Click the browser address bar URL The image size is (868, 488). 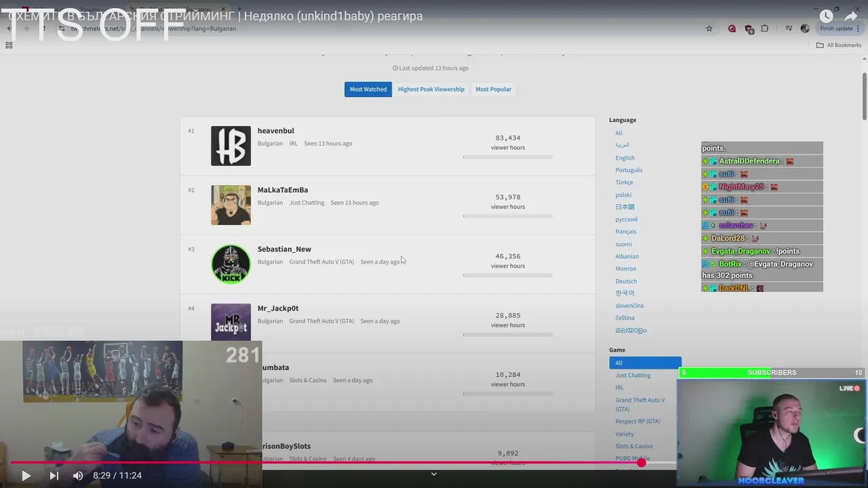[x=153, y=28]
